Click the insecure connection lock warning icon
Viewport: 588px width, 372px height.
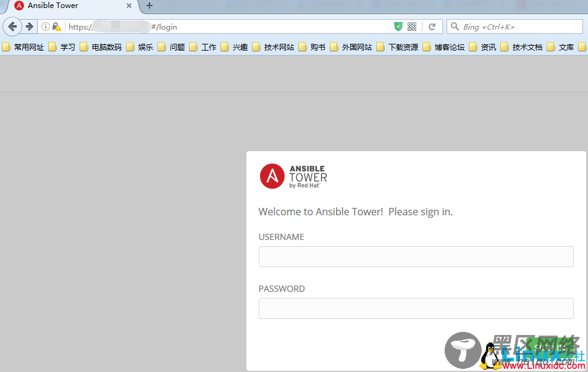(57, 27)
